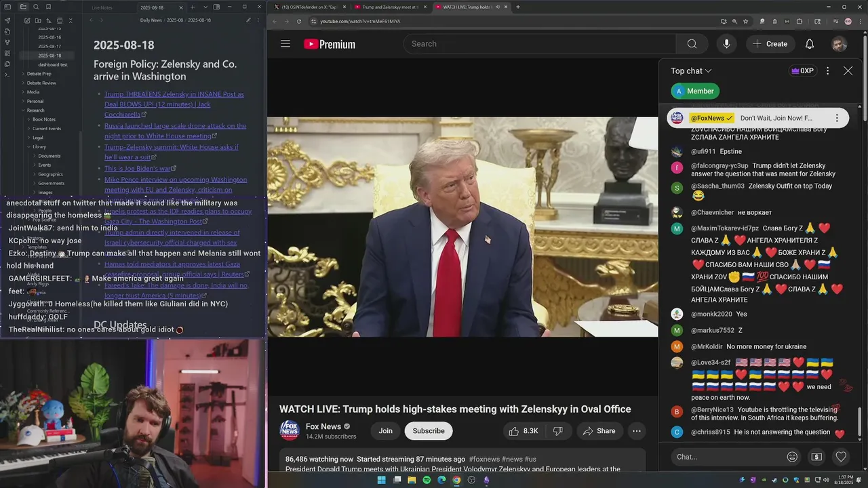Viewport: 868px width, 488px height.
Task: Open 'This is Joe Biden's war' link
Action: tap(140, 168)
